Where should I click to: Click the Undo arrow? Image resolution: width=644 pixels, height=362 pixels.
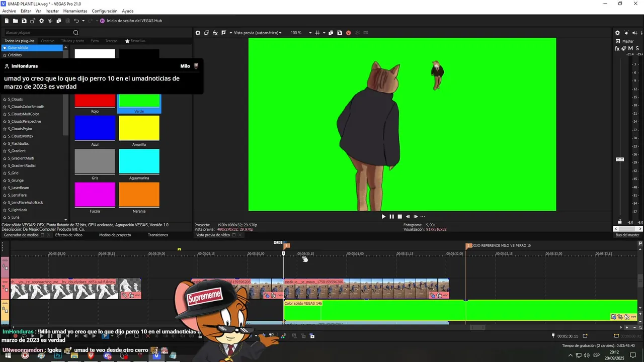[76, 21]
